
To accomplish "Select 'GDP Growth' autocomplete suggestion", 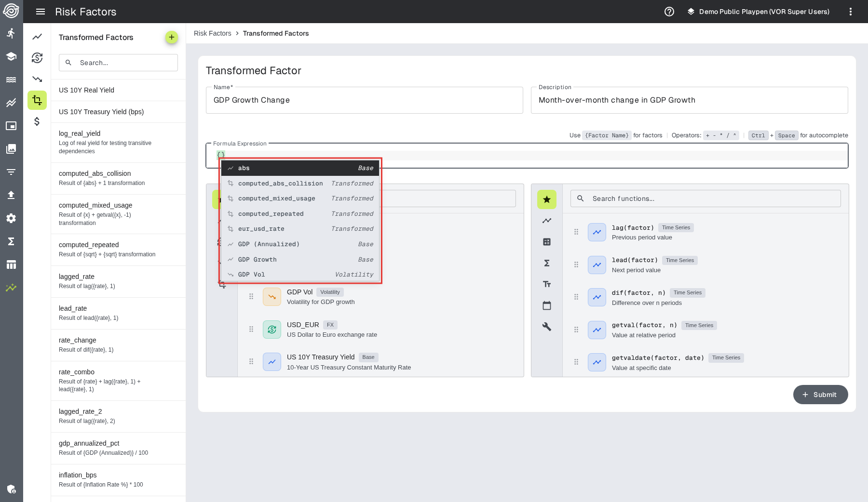I will pyautogui.click(x=300, y=260).
